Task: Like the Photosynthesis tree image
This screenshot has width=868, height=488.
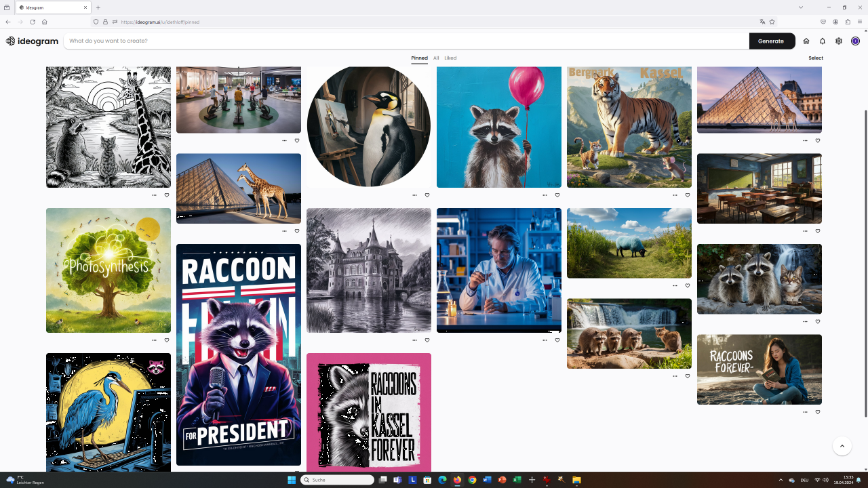Action: 167,340
